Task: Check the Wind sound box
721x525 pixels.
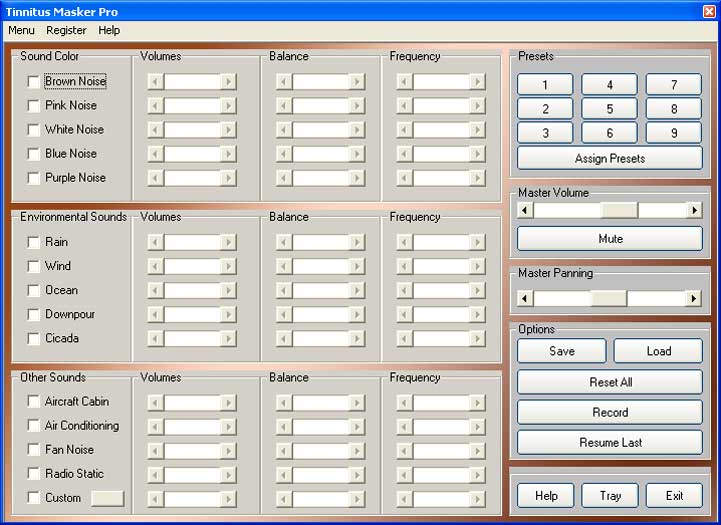Action: pos(34,266)
